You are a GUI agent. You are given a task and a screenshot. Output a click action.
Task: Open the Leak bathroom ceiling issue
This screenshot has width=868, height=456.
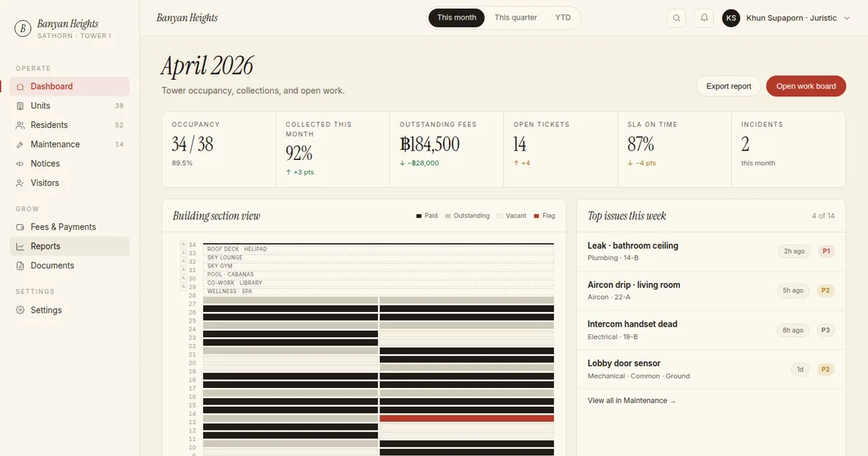click(x=711, y=252)
